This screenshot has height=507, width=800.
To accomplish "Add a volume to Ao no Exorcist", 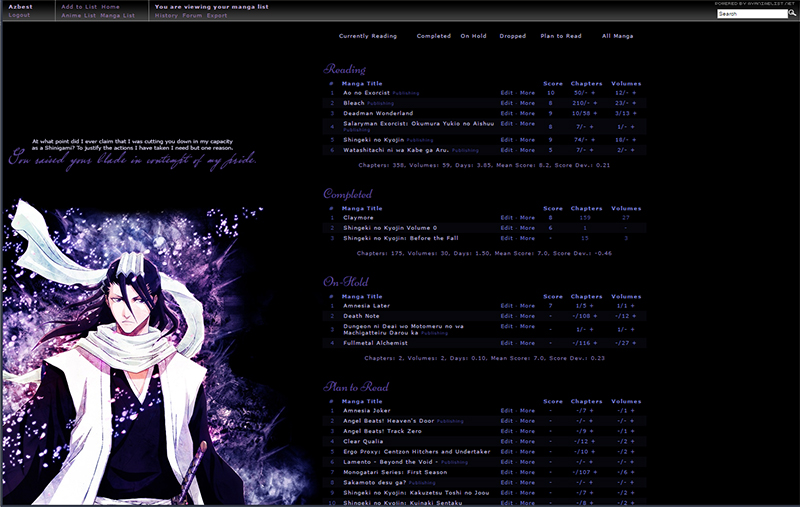I will (634, 92).
